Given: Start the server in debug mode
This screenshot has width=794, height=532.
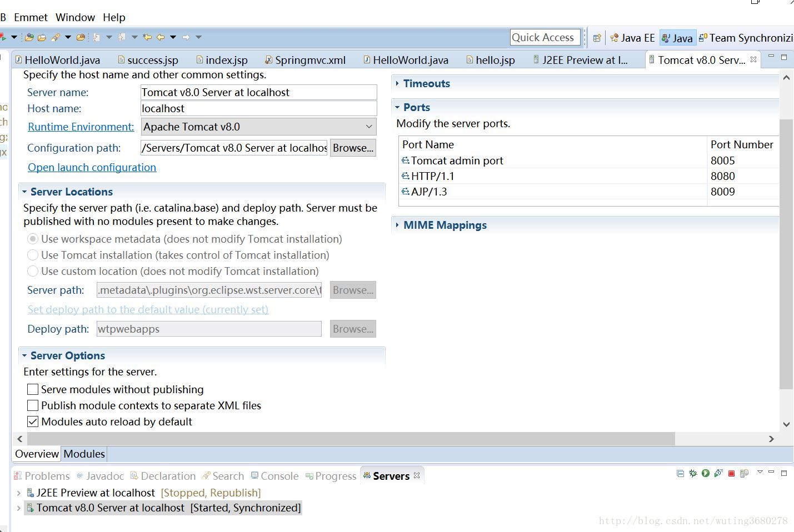Looking at the screenshot, I should pyautogui.click(x=693, y=473).
